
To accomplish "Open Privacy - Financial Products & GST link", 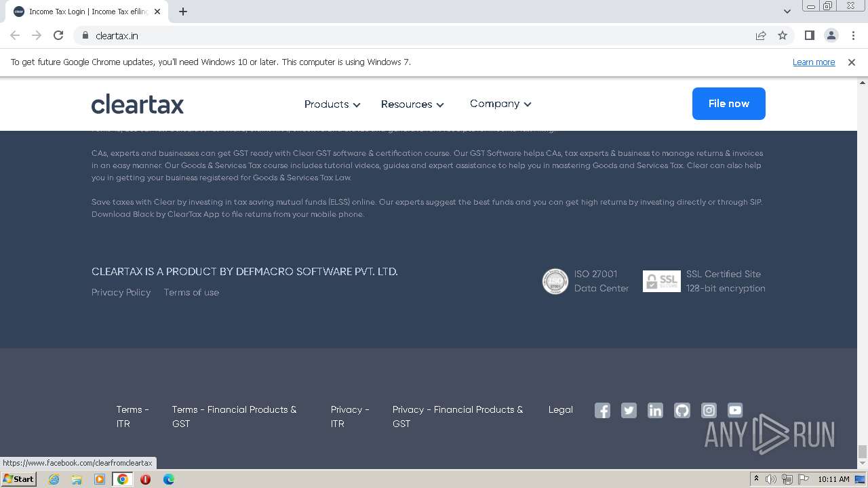I will click(458, 416).
